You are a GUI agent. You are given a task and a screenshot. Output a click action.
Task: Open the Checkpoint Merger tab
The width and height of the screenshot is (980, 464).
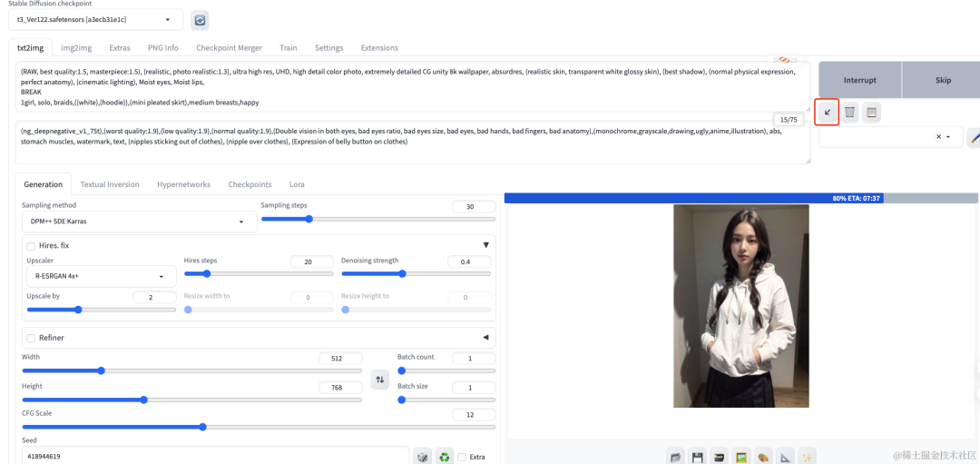229,47
